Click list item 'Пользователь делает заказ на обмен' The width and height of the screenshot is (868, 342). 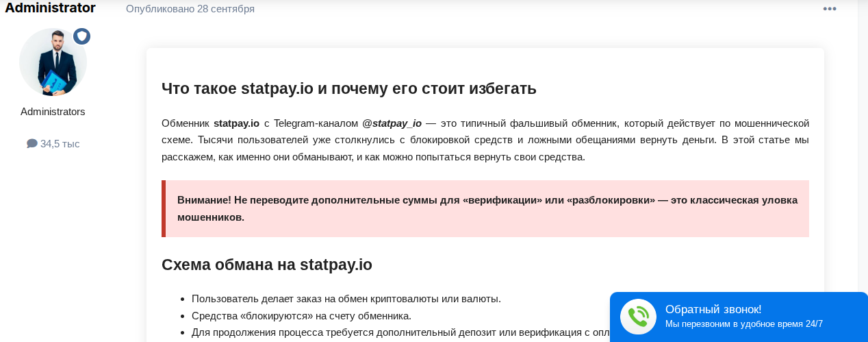346,299
